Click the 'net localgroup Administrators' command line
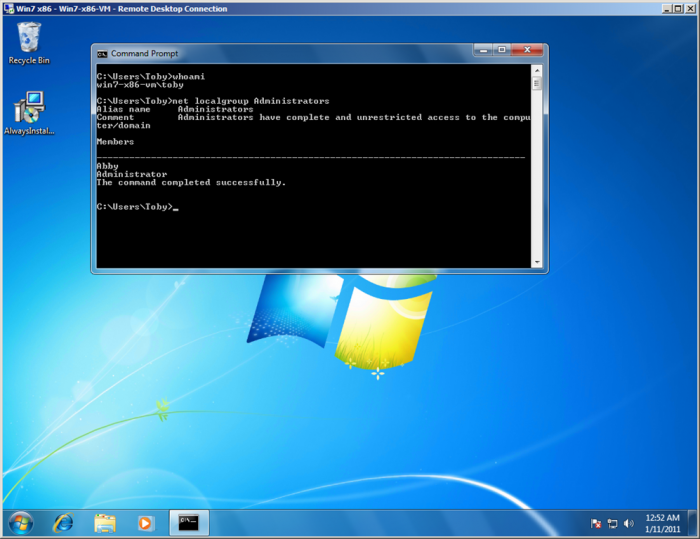The height and width of the screenshot is (539, 700). (x=213, y=101)
